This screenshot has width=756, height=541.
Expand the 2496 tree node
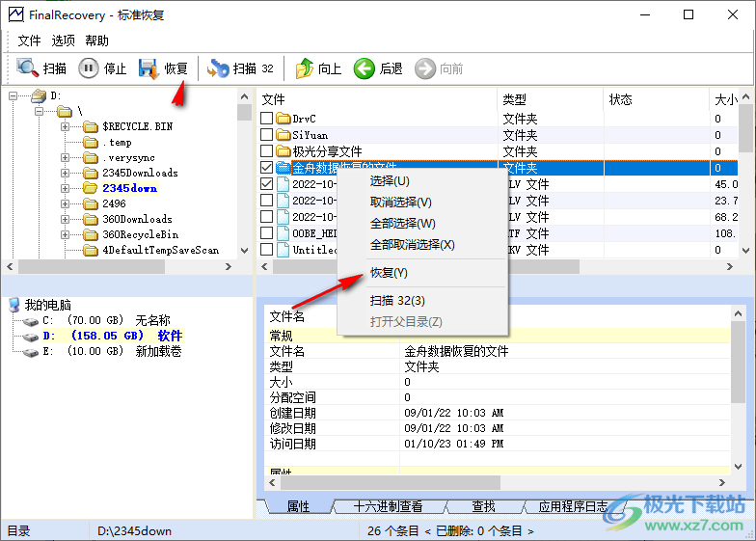tap(65, 204)
